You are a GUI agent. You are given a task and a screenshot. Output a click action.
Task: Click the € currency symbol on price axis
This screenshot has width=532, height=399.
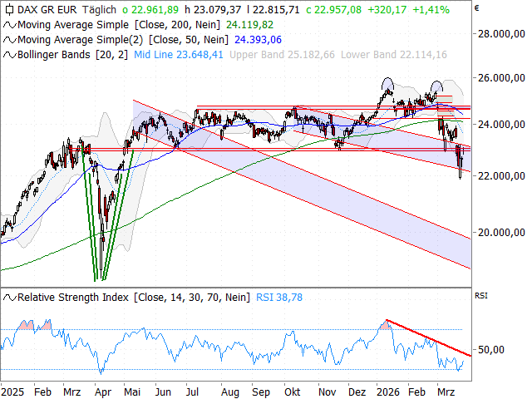(476, 7)
